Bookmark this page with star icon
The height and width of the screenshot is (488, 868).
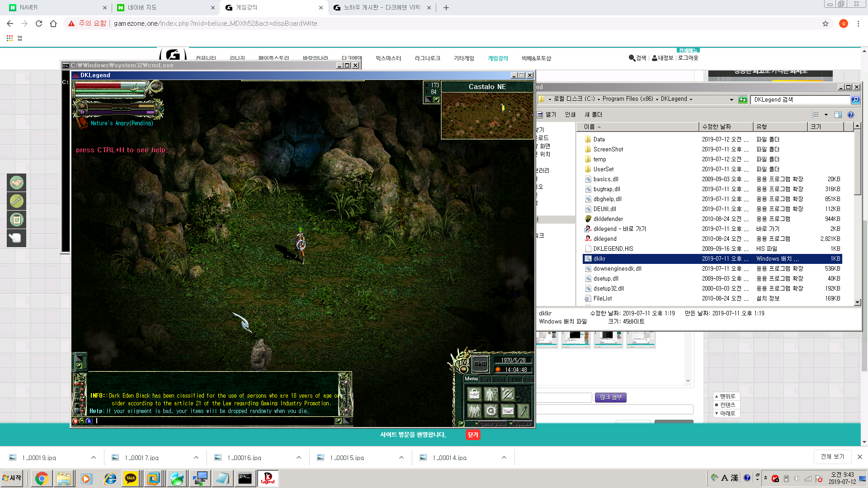coord(826,23)
